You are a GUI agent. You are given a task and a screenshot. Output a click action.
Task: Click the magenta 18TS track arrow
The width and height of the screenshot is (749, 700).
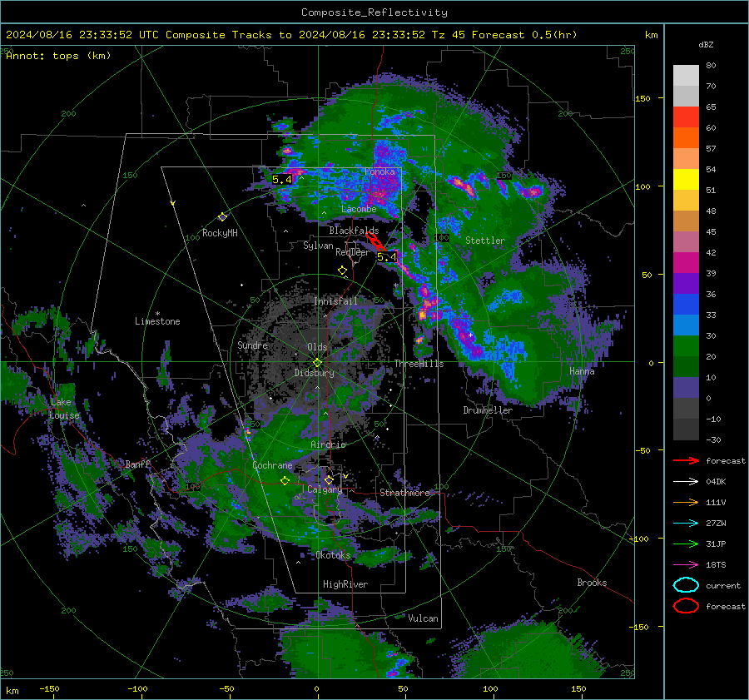686,565
